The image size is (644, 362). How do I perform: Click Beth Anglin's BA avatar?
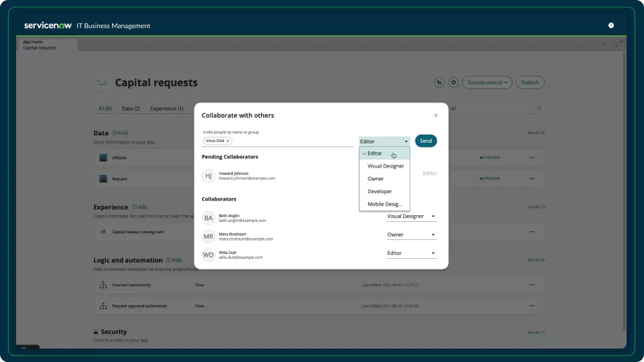pos(209,218)
